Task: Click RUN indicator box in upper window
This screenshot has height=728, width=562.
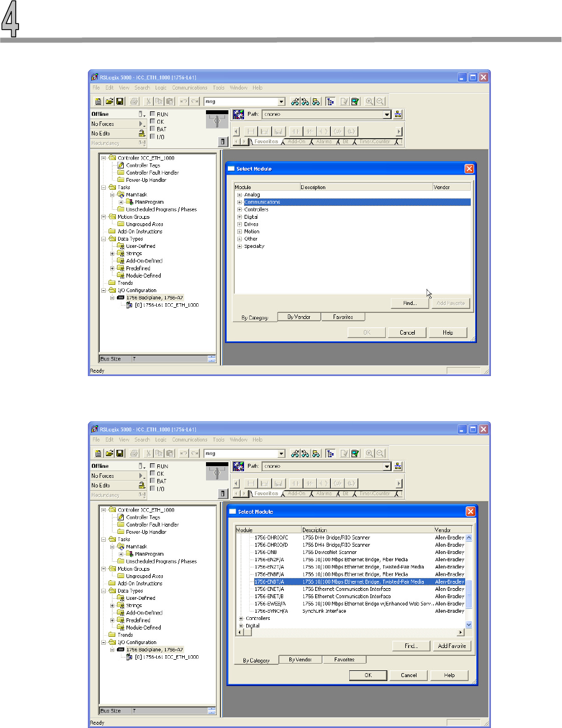Action: point(152,114)
